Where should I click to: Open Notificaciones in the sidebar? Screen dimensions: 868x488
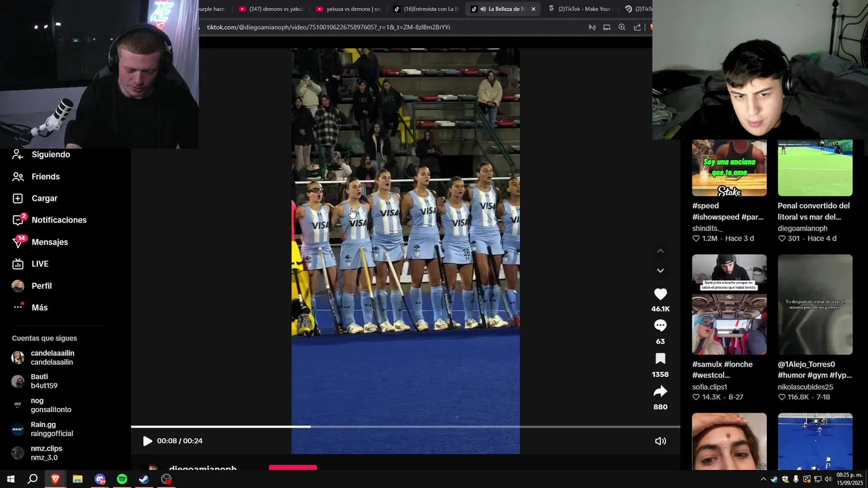pos(58,220)
